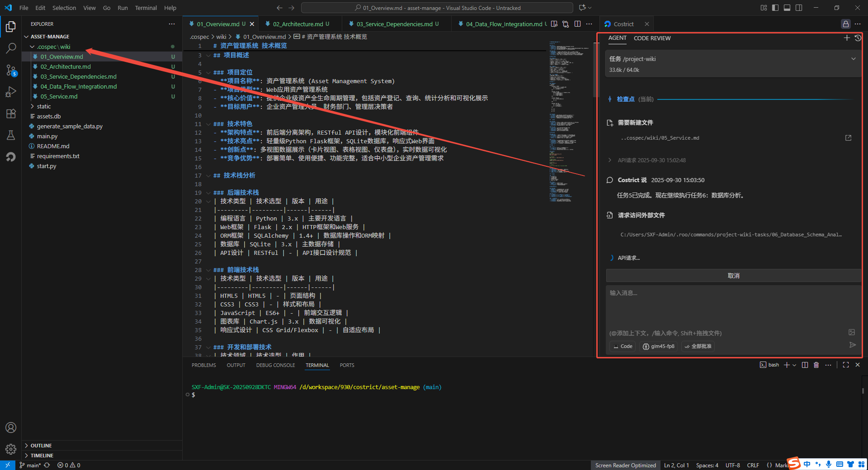Open the Costrict icon in activity bar
Viewport: 868px width, 470px height.
(11, 157)
